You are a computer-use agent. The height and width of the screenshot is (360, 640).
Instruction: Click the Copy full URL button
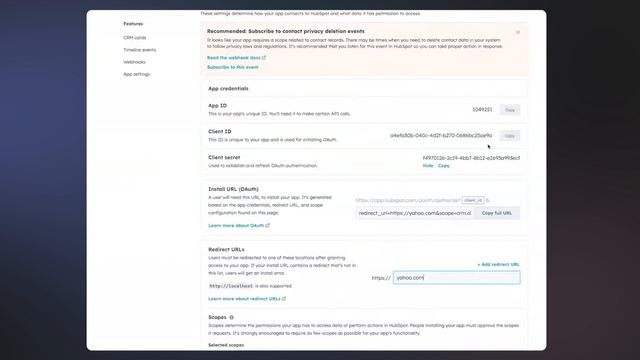497,213
